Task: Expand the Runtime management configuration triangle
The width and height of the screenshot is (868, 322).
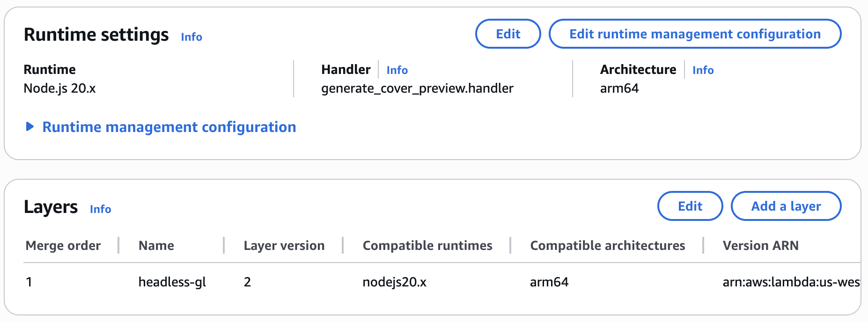Action: [x=30, y=127]
